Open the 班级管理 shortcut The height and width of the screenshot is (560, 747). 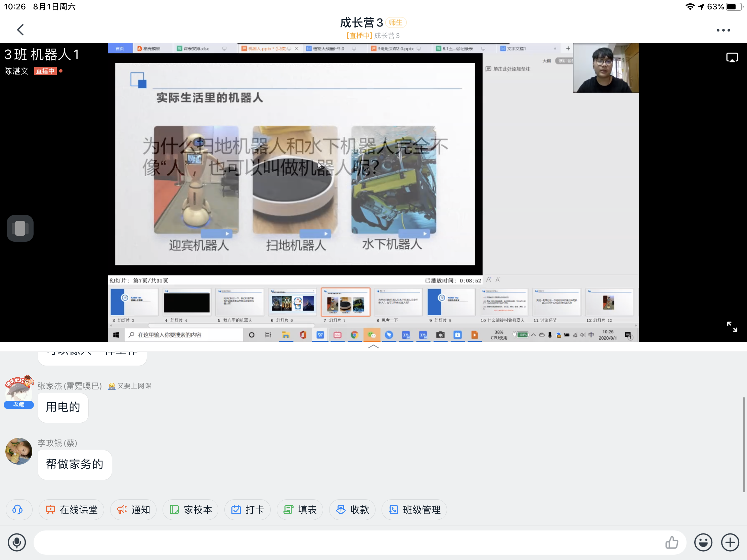point(414,510)
